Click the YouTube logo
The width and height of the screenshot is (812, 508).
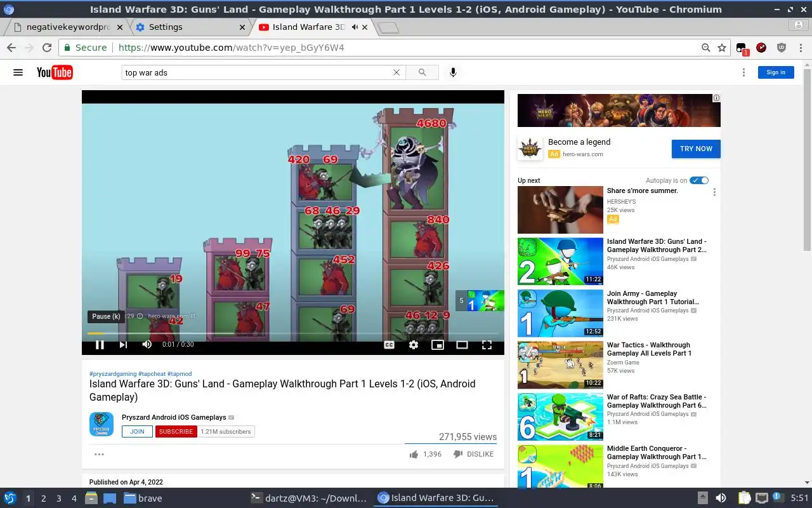55,72
